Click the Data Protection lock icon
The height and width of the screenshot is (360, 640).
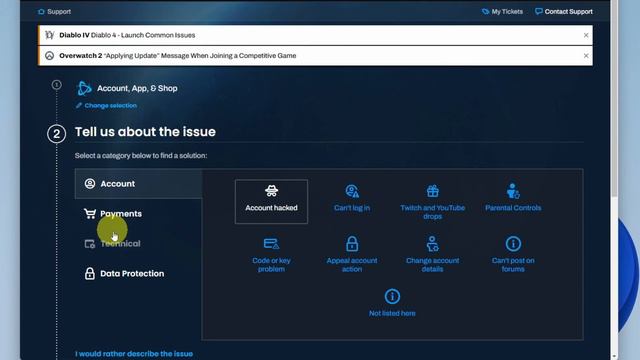point(90,273)
